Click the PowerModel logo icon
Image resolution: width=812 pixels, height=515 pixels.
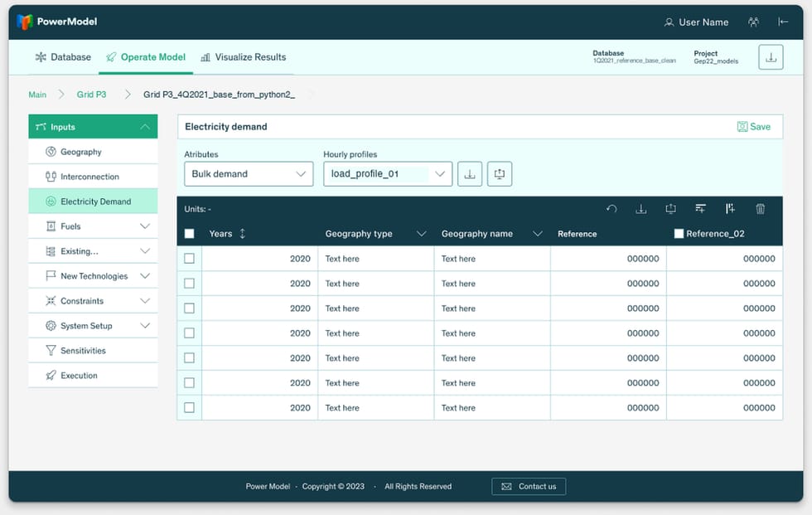pos(24,22)
